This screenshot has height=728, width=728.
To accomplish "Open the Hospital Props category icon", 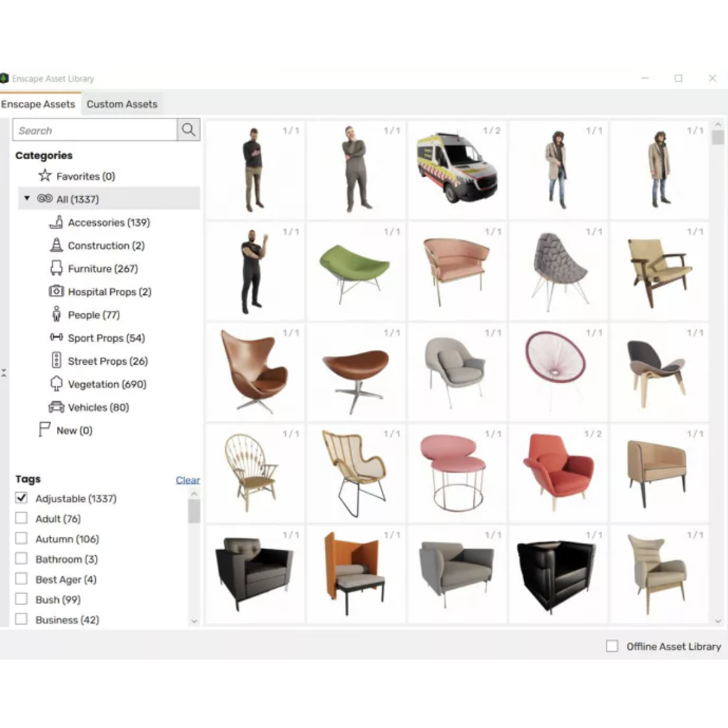I will click(x=56, y=291).
